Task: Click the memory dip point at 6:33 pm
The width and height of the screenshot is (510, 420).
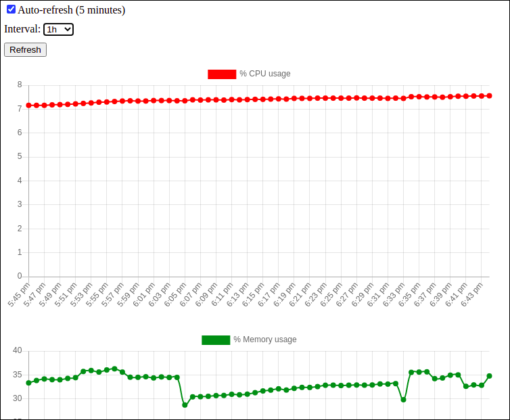Action: point(403,400)
